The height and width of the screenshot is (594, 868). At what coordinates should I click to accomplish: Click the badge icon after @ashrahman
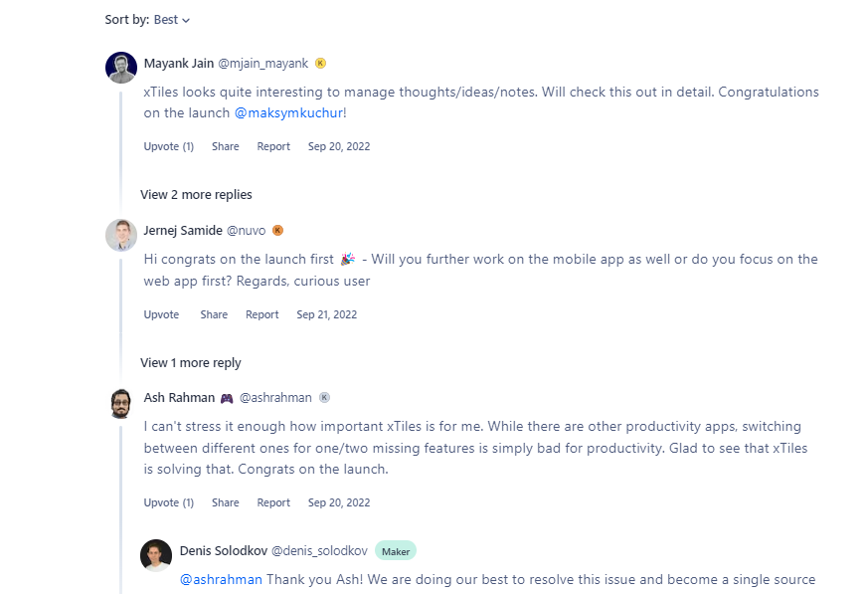pyautogui.click(x=324, y=397)
